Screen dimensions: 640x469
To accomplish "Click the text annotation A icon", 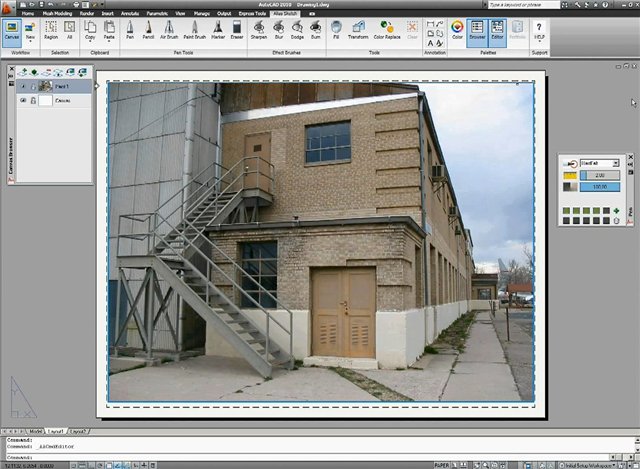I will pos(430,43).
